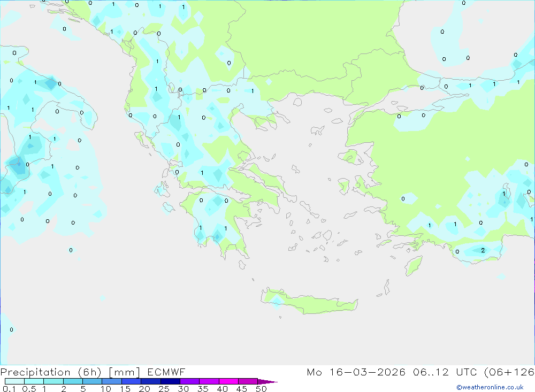
Task: Select the 30–35 mm purple legend swatch
Action: 190,381
